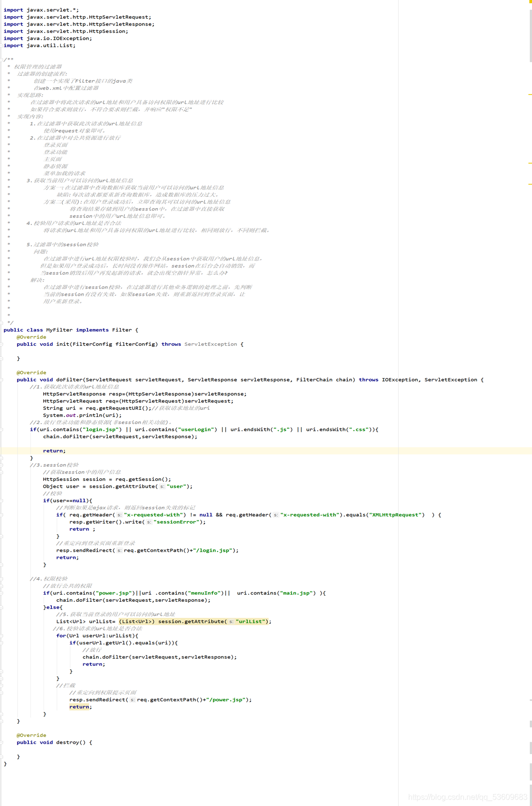Click the "menuInfo" string literal
This screenshot has height=806, width=532.
click(204, 593)
